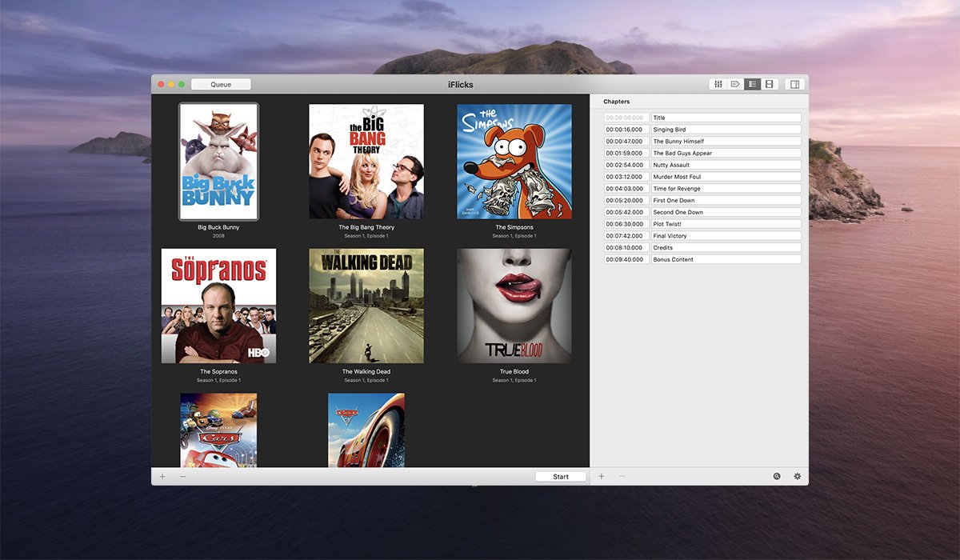Switch to the metadata tag view

pos(735,84)
